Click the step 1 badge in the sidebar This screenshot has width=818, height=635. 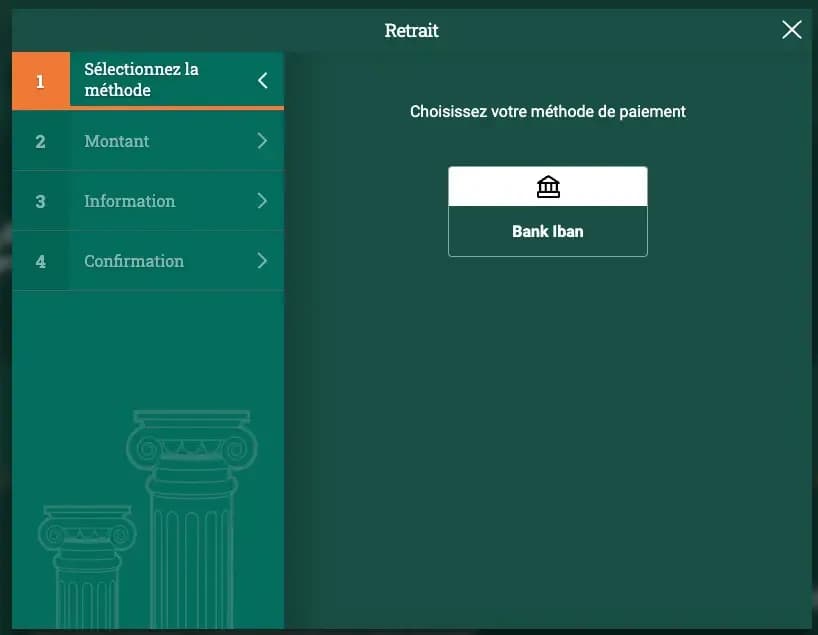click(x=40, y=80)
